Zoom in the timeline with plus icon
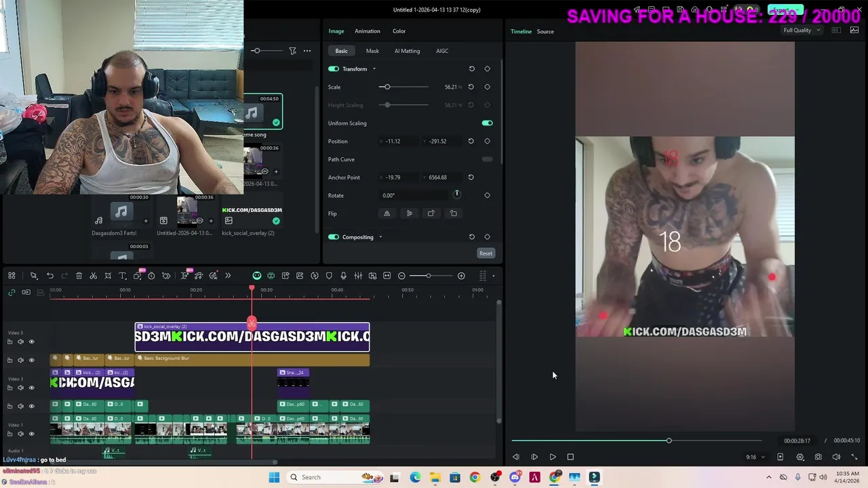This screenshot has height=488, width=868. (x=461, y=276)
